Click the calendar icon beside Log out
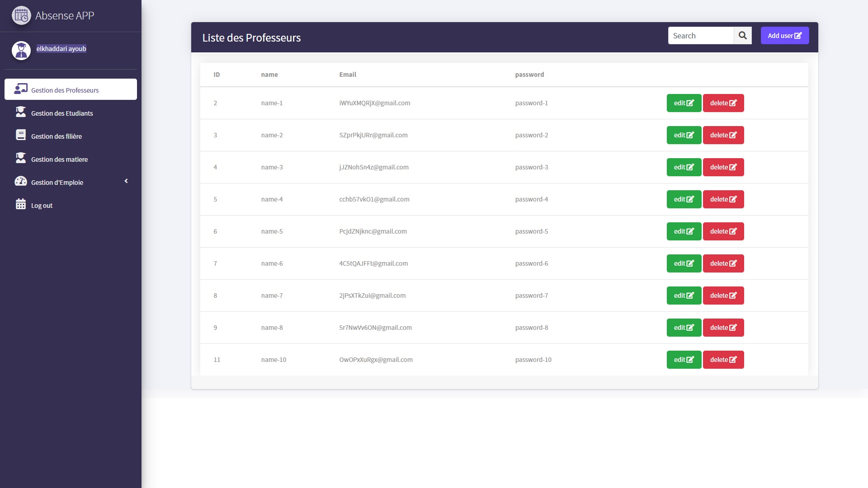Viewport: 868px width, 488px height. coord(21,205)
